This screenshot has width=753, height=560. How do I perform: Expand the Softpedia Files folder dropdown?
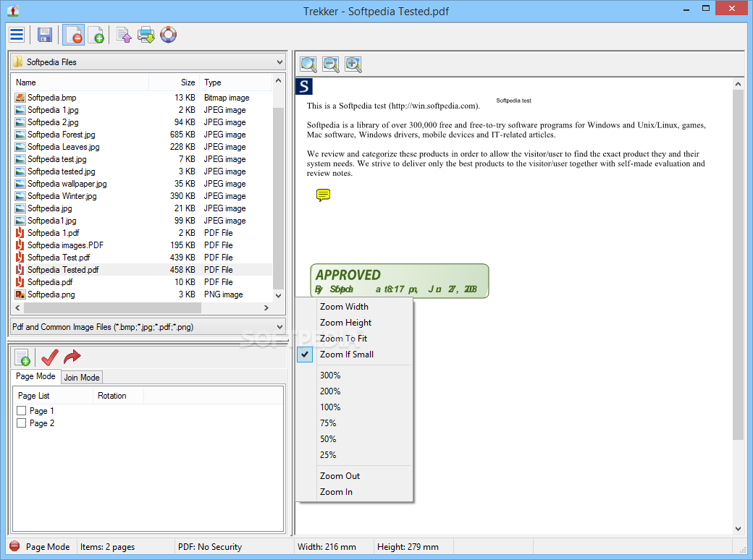coord(279,62)
